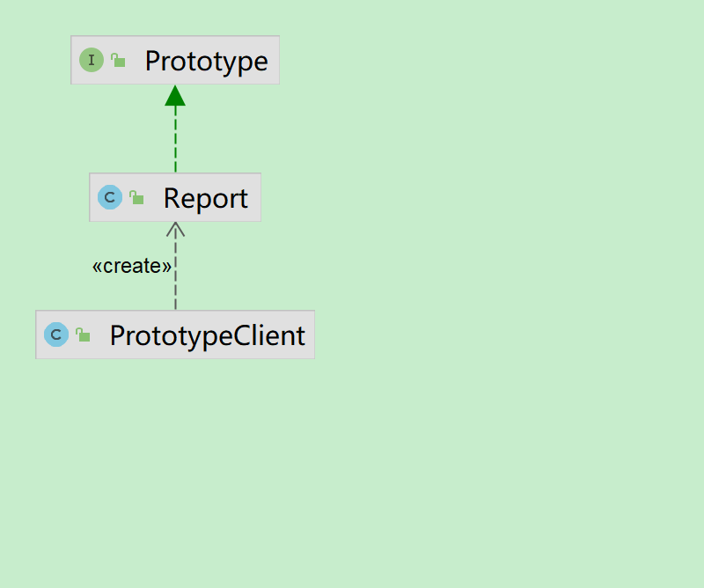Click empty space at Prototype node's right edge
This screenshot has height=588, width=704.
[274, 61]
